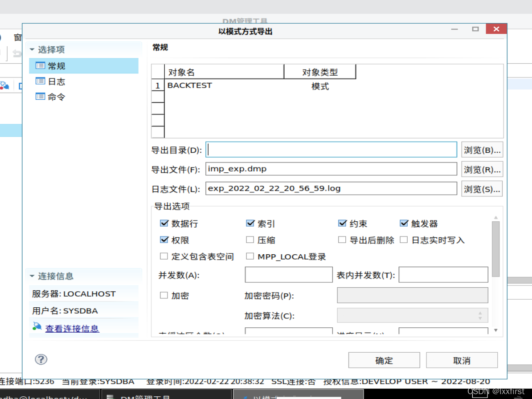This screenshot has height=399, width=532.
Task: Click the 模式 type cell
Action: 320,86
